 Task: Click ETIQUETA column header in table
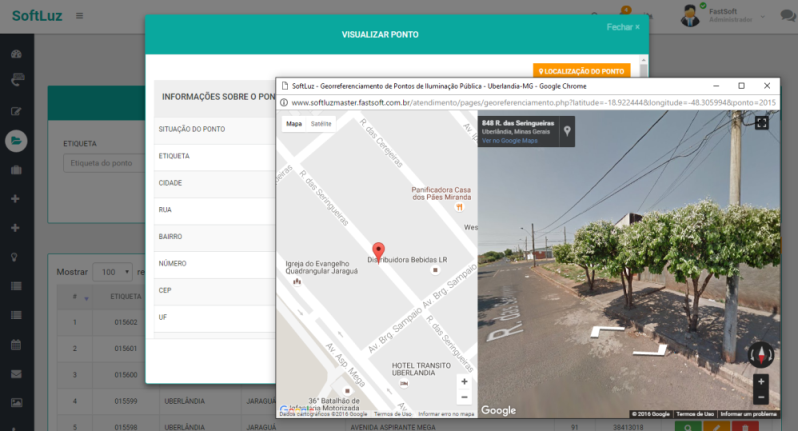(x=126, y=297)
